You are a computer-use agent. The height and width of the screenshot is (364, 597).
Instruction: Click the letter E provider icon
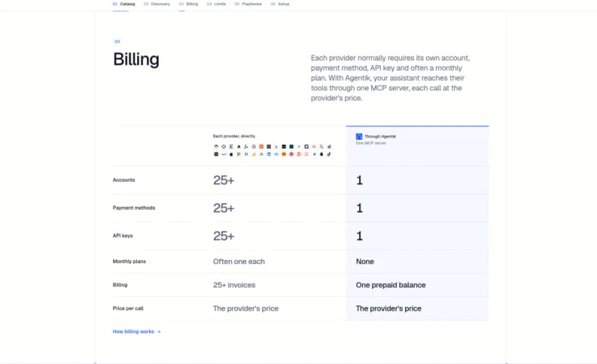pyautogui.click(x=231, y=146)
